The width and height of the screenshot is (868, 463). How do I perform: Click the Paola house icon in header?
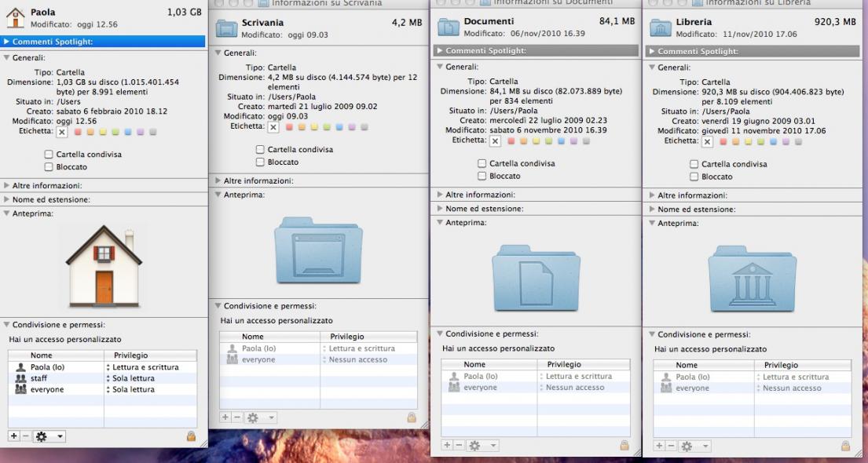click(16, 18)
